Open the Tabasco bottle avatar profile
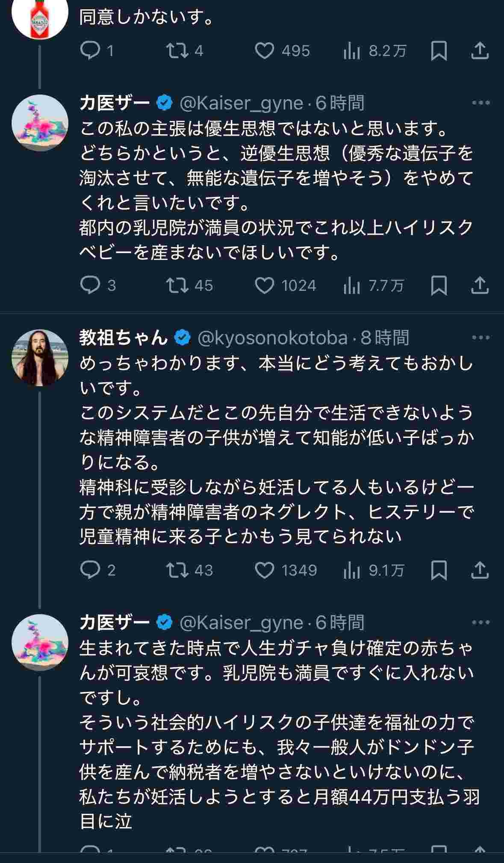Viewport: 504px width, 863px height. 40,17
